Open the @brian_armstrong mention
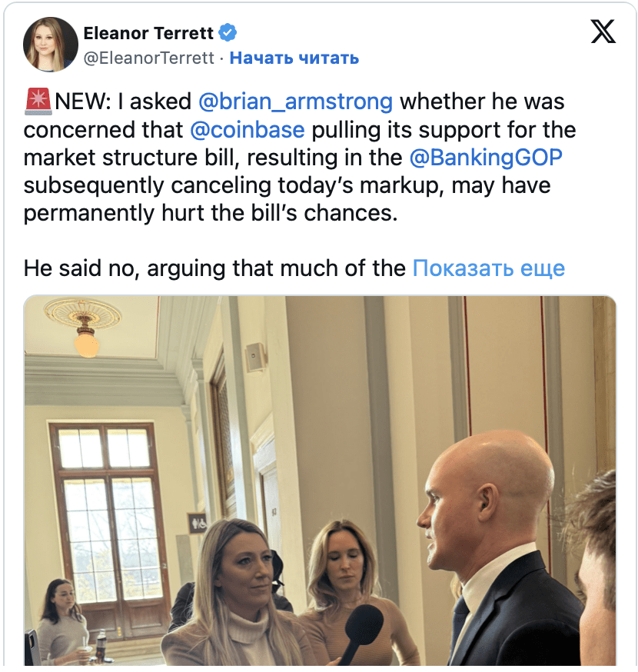Screen dimensions: 638x672 point(295,101)
